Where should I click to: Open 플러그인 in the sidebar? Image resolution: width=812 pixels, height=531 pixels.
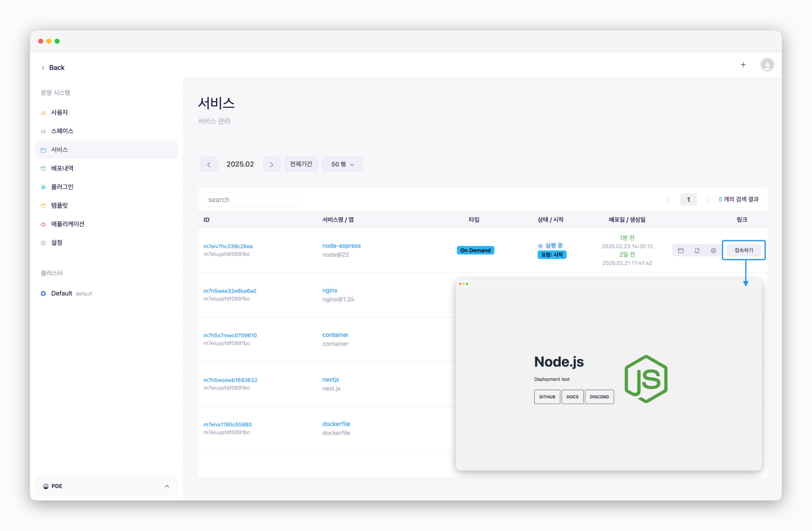[107, 187]
